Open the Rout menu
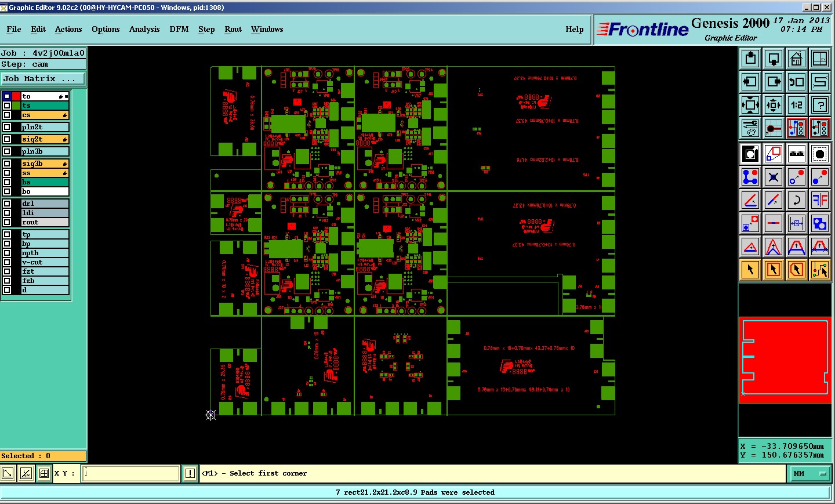This screenshot has width=835, height=504. [x=233, y=29]
